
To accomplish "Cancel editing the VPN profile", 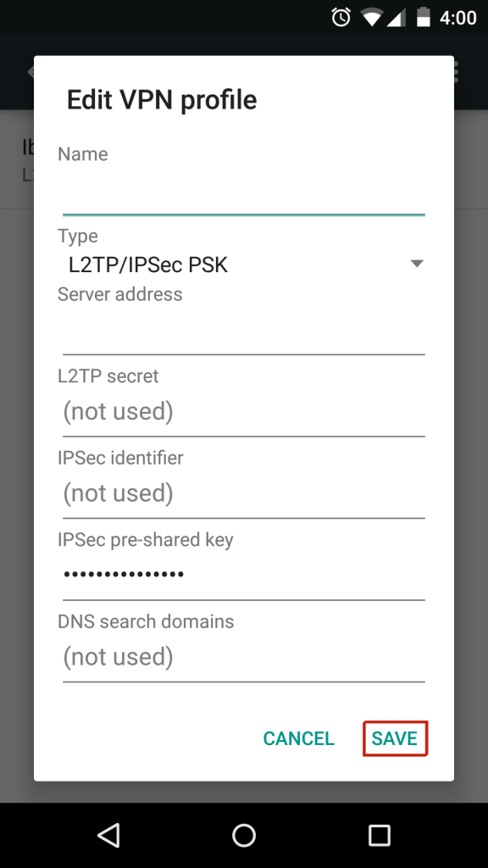I will point(299,738).
